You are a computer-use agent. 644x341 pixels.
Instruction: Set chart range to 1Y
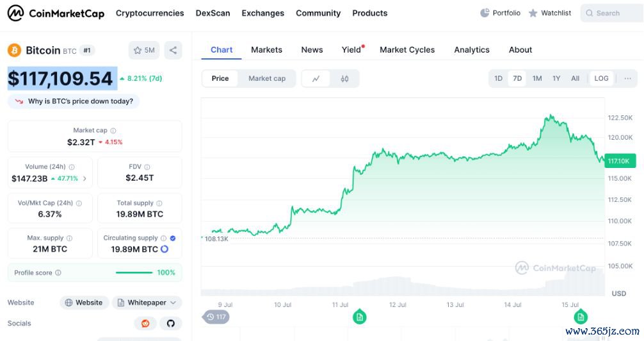[556, 79]
